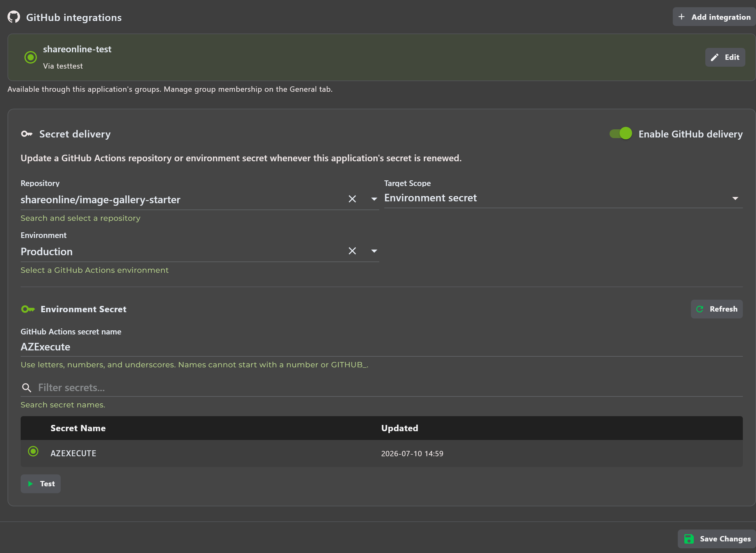This screenshot has height=553, width=756.
Task: Click the Updated column header
Action: click(399, 428)
